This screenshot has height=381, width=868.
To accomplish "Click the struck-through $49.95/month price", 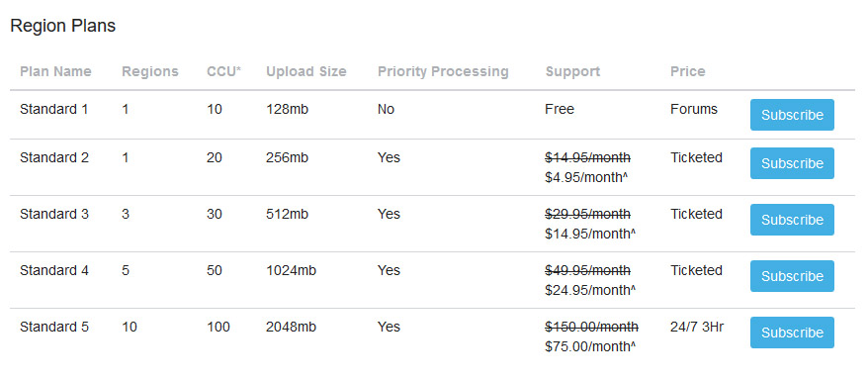I will (x=588, y=270).
